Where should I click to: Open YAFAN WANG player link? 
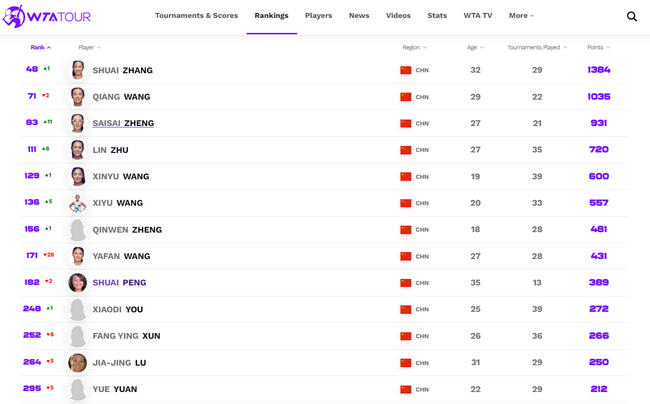[121, 256]
